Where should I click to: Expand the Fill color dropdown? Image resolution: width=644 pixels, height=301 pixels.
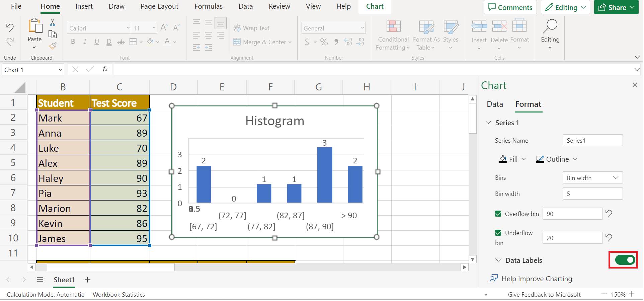pyautogui.click(x=524, y=159)
